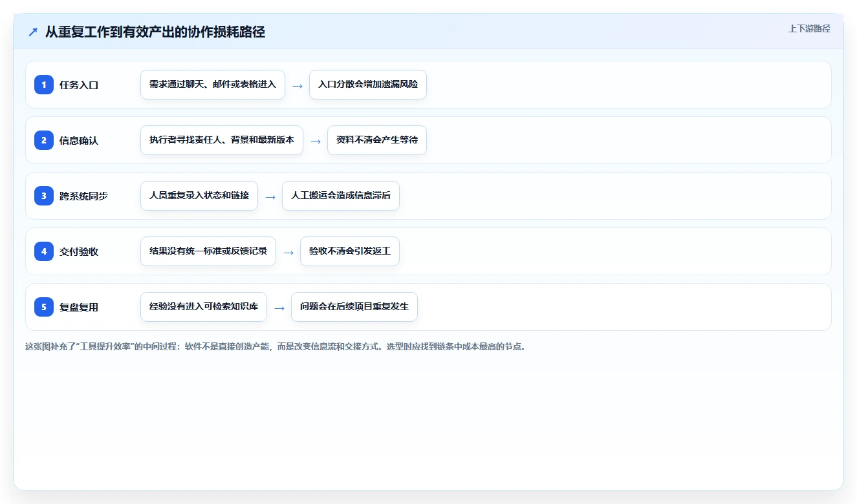Click the 执行者寻找责任人、背景和最新版本 box

[x=222, y=140]
